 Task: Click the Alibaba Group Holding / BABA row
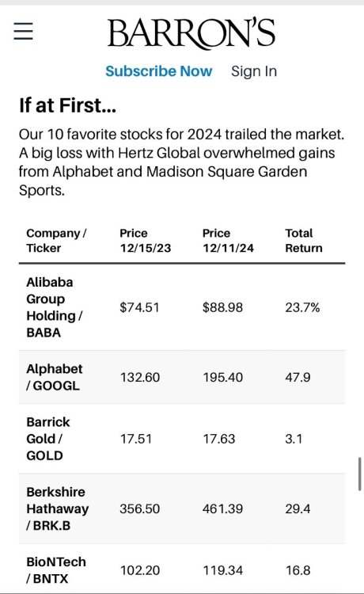click(x=182, y=307)
